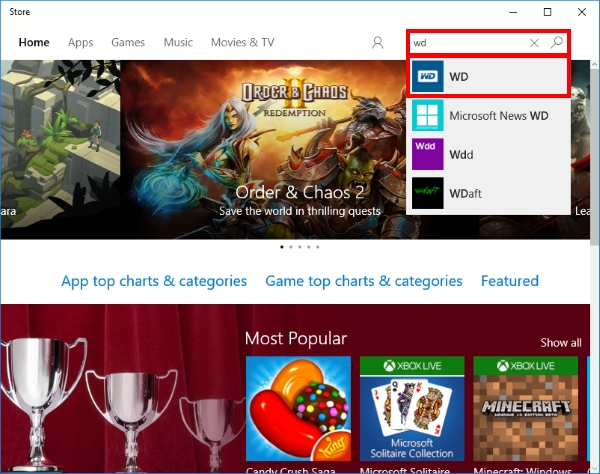The height and width of the screenshot is (474, 600).
Task: Open the Minecraft Windows 10 tile
Action: [525, 409]
